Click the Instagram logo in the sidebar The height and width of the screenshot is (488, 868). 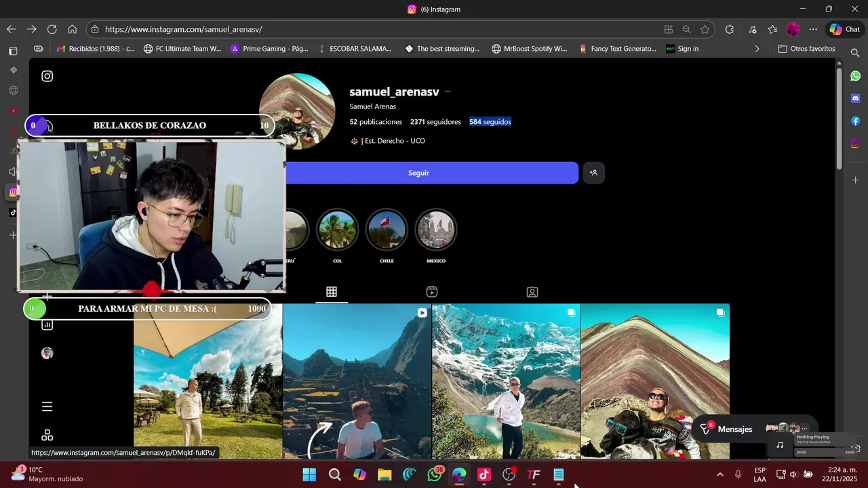coord(47,76)
